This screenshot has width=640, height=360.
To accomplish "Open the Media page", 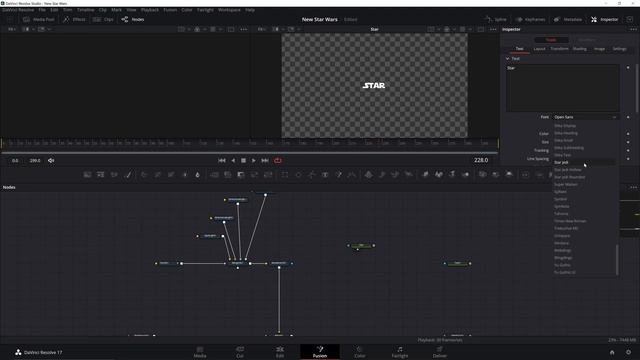I will [x=200, y=352].
